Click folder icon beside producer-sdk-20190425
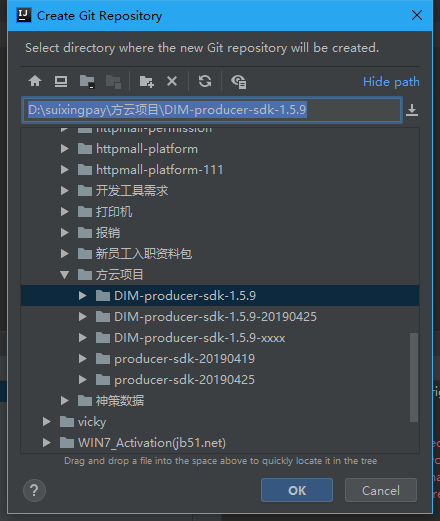440x521 pixels. tap(103, 380)
